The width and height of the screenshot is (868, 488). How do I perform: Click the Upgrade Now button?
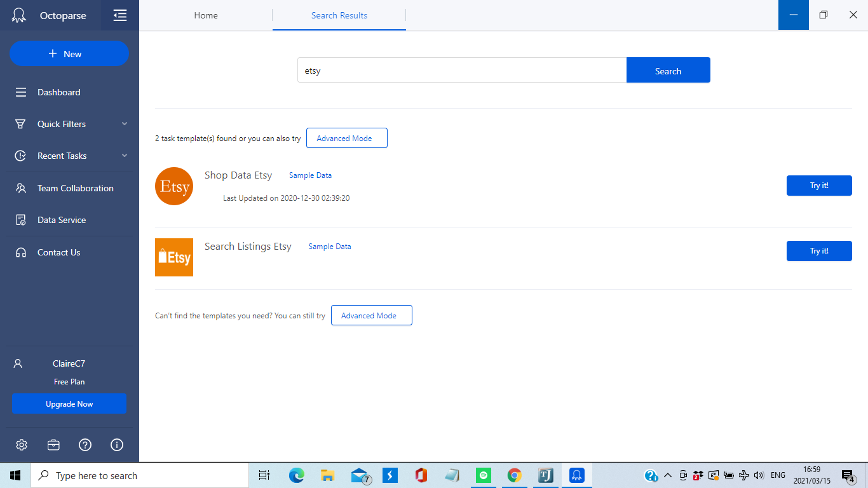click(x=69, y=404)
